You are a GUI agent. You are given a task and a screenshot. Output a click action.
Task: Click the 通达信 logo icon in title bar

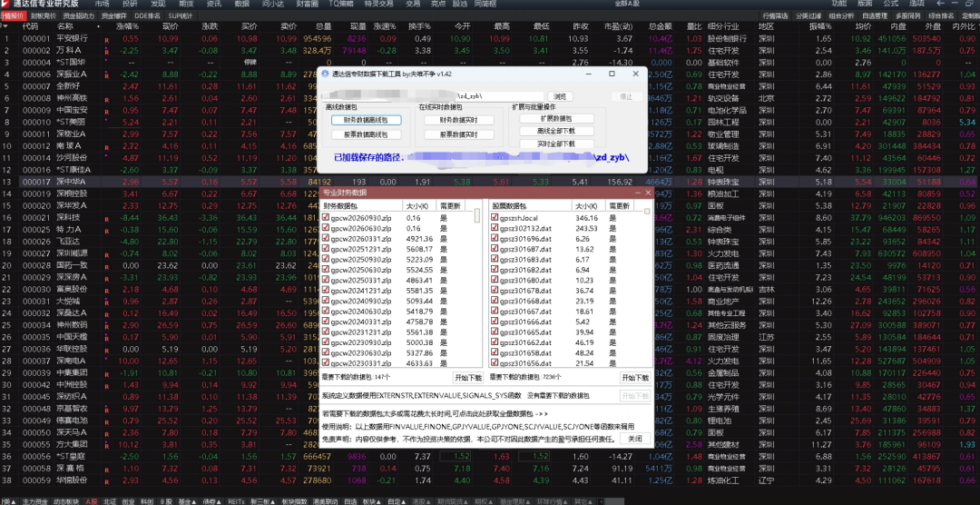point(5,4)
